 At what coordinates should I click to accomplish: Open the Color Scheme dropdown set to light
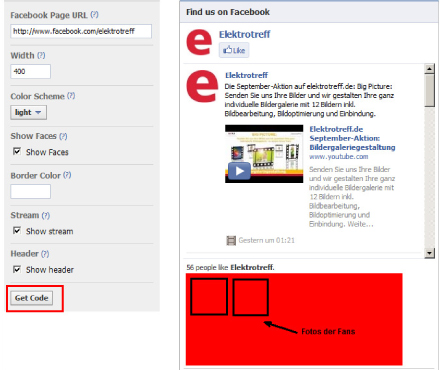coord(28,112)
